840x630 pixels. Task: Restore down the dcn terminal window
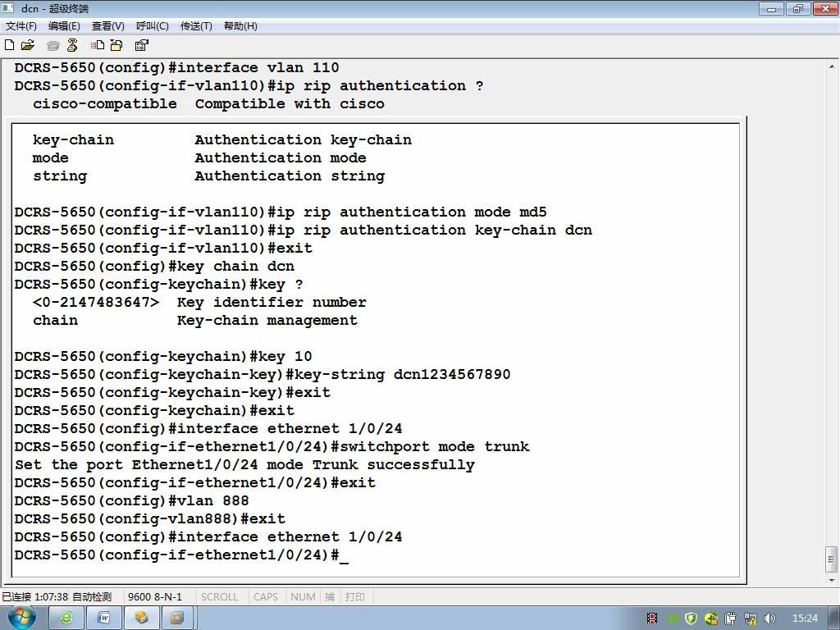tap(798, 8)
